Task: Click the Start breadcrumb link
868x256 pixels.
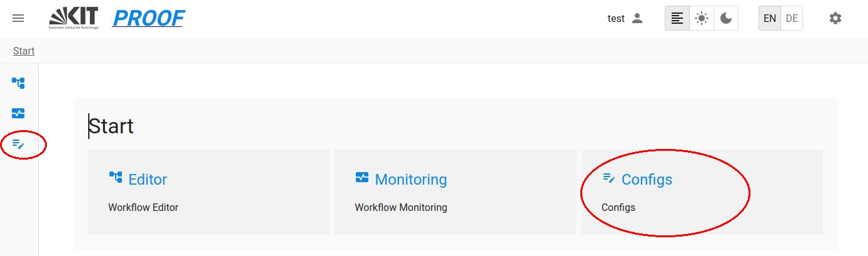Action: (24, 51)
